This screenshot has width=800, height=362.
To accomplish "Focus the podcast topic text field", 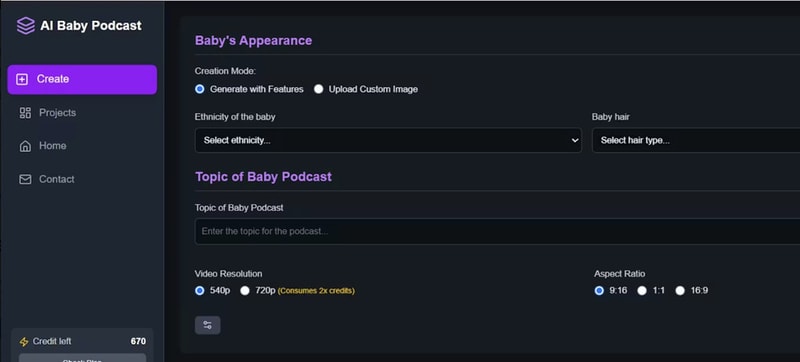I will pos(497,231).
